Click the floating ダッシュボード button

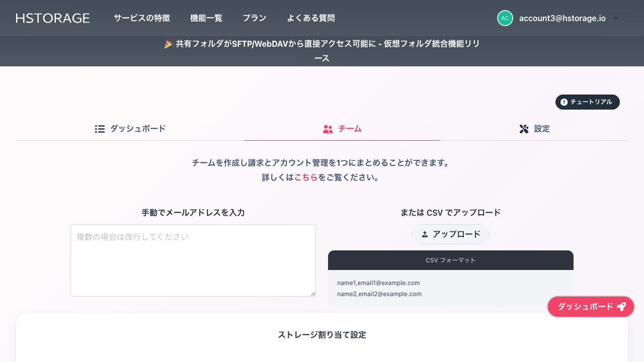pyautogui.click(x=591, y=307)
